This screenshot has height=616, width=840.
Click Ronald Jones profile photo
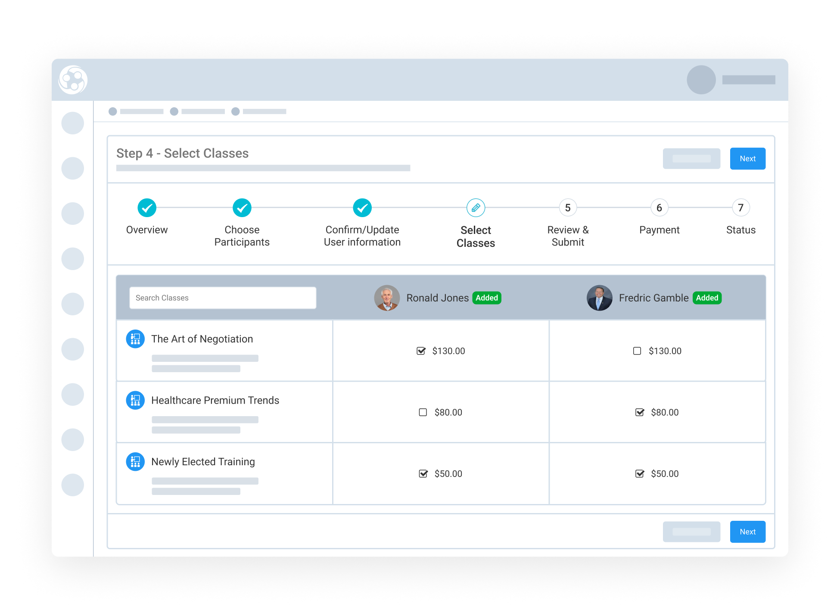(387, 298)
